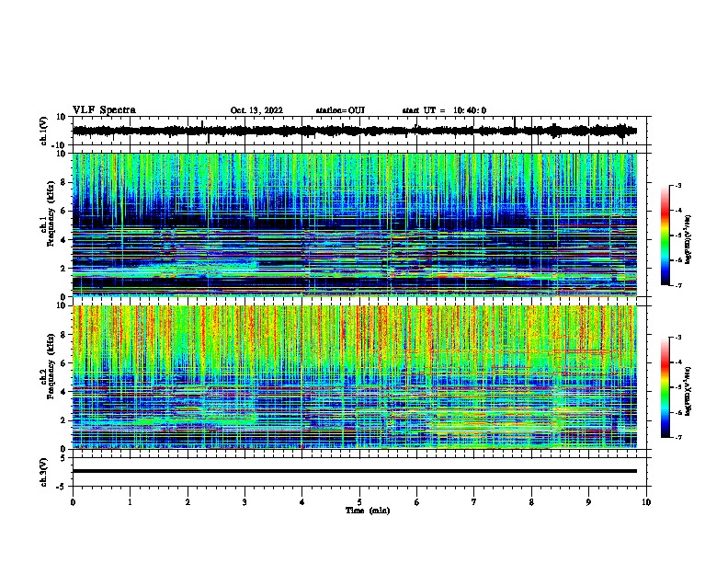
Task: Click time axis tick label '7'
Action: [x=474, y=502]
